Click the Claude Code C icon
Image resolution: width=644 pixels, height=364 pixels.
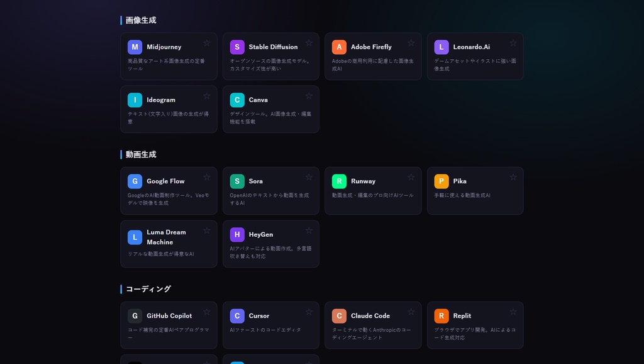pos(339,316)
